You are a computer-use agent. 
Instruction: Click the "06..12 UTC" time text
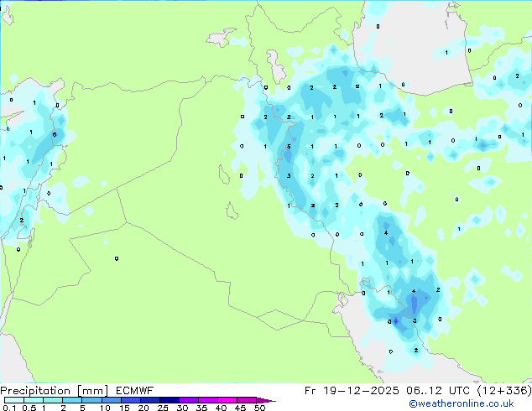[x=438, y=390]
